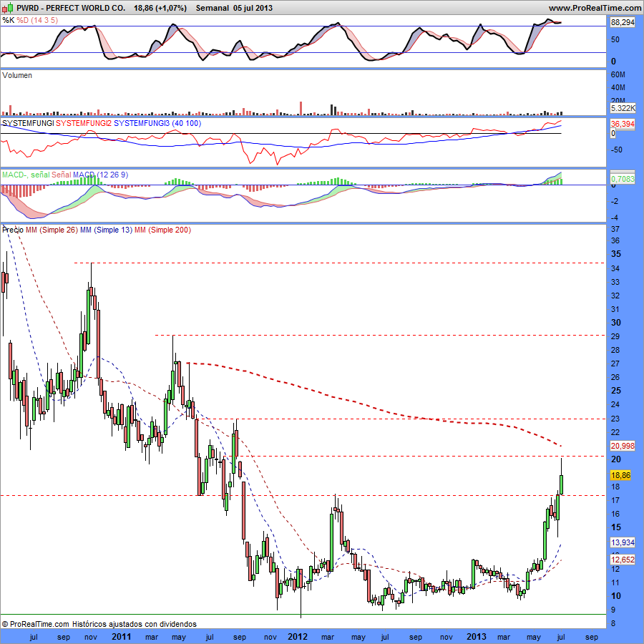Click the candlestick chart icon beside PWRD
Viewport: 644px width, 644px height.
pyautogui.click(x=7, y=7)
